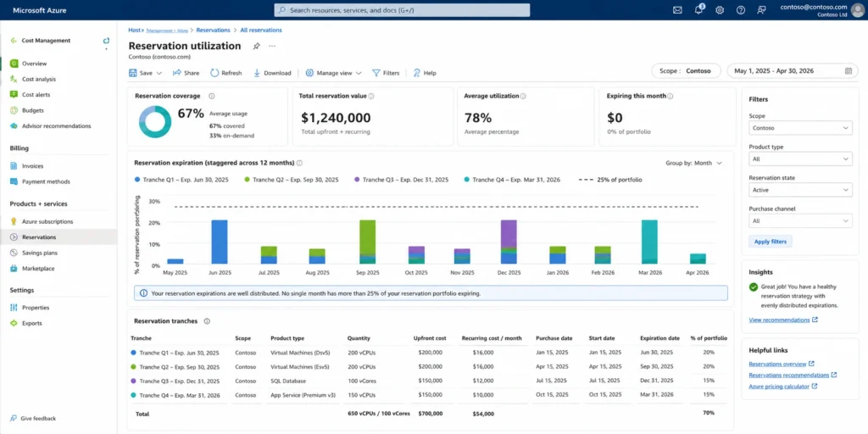
Task: Open the May 1, 2025 - Apr 30, 2026 date range picker
Action: point(793,71)
